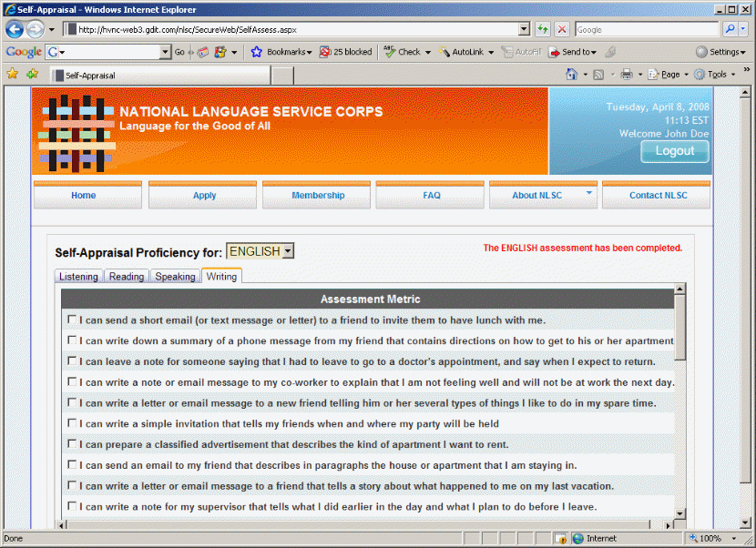Click the Home icon in command bar
This screenshot has width=756, height=548.
click(571, 75)
